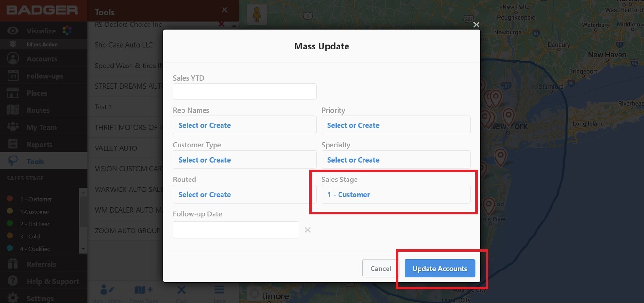Click the Update Accounts button

pos(439,269)
